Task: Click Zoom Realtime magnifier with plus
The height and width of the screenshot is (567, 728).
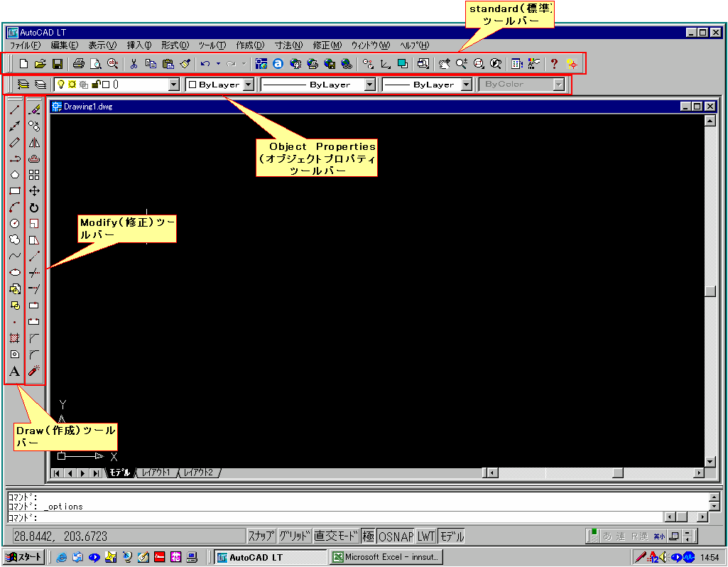Action: point(461,64)
